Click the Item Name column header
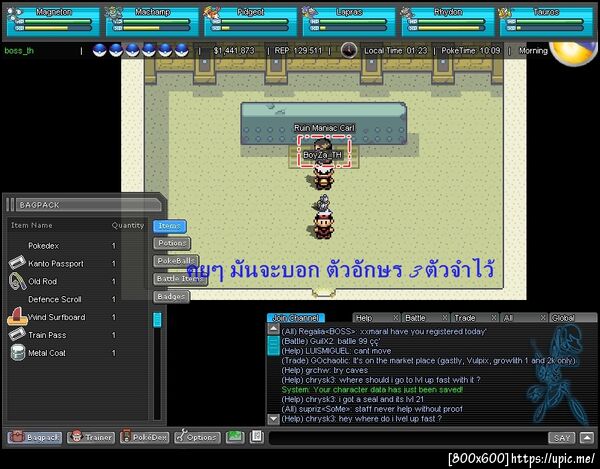This screenshot has width=600, height=469. (x=32, y=225)
